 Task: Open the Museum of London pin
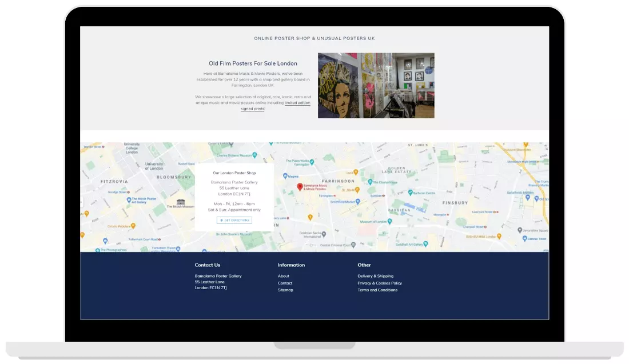389,221
